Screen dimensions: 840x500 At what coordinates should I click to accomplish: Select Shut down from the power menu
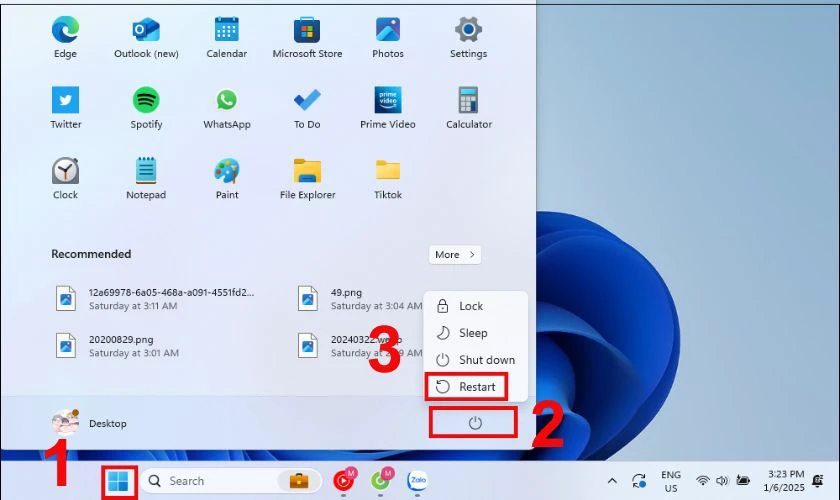476,360
